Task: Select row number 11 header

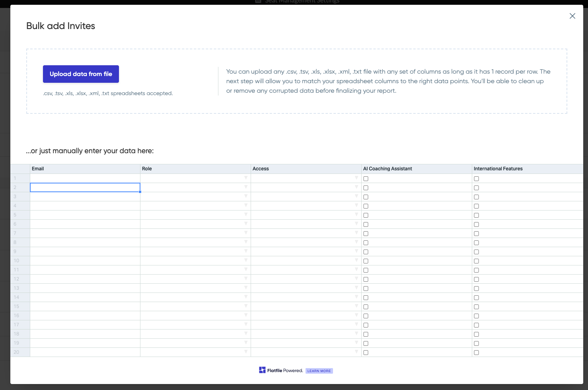Action: 20,270
